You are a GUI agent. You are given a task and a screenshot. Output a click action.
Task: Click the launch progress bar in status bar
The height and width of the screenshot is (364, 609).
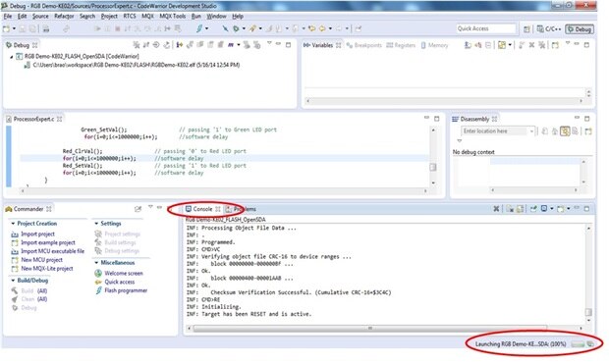pyautogui.click(x=578, y=344)
